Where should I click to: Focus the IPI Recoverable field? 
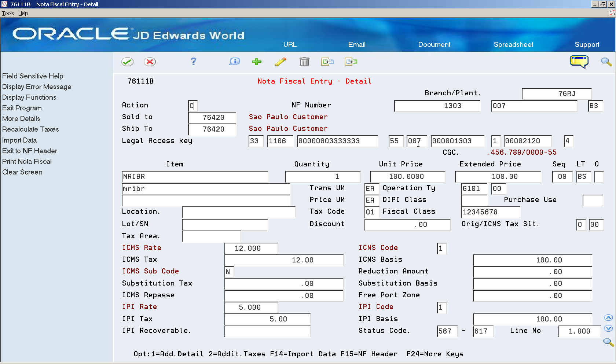[268, 331]
